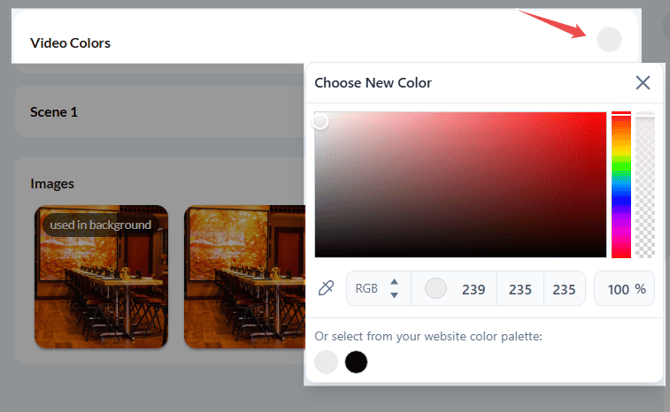Edit the green value field 235

pos(520,289)
